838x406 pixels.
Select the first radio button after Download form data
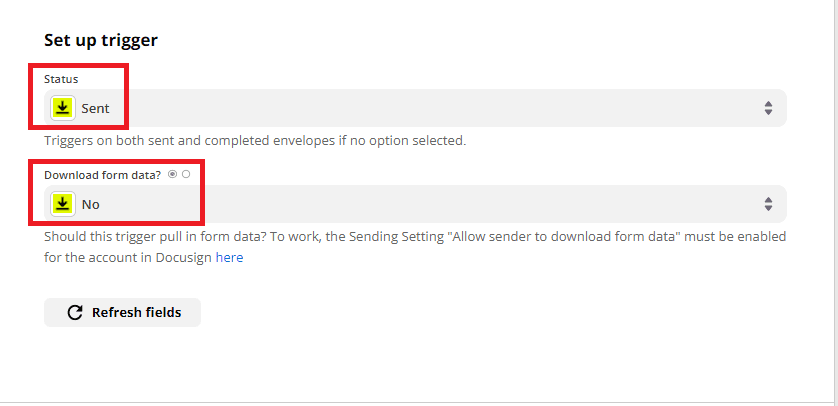click(x=173, y=174)
